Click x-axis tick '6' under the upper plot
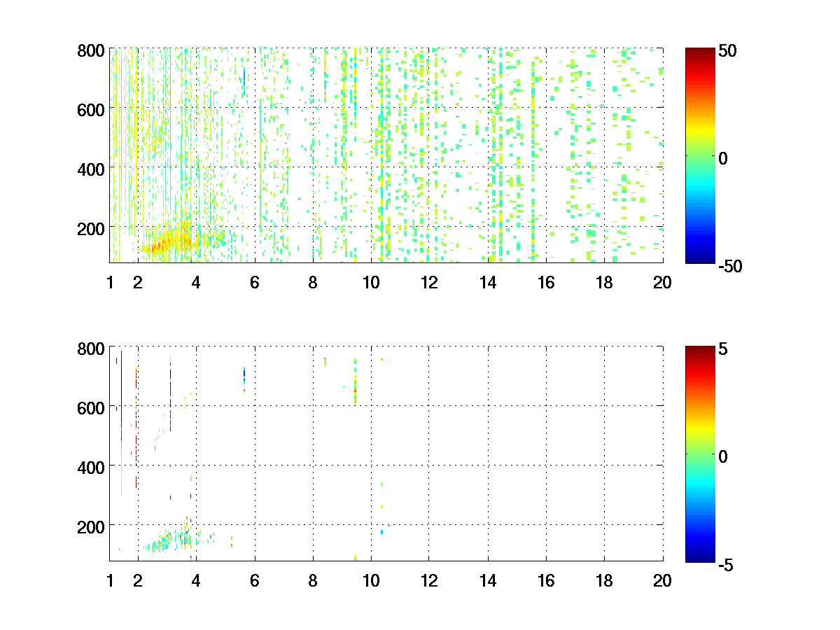 [255, 282]
